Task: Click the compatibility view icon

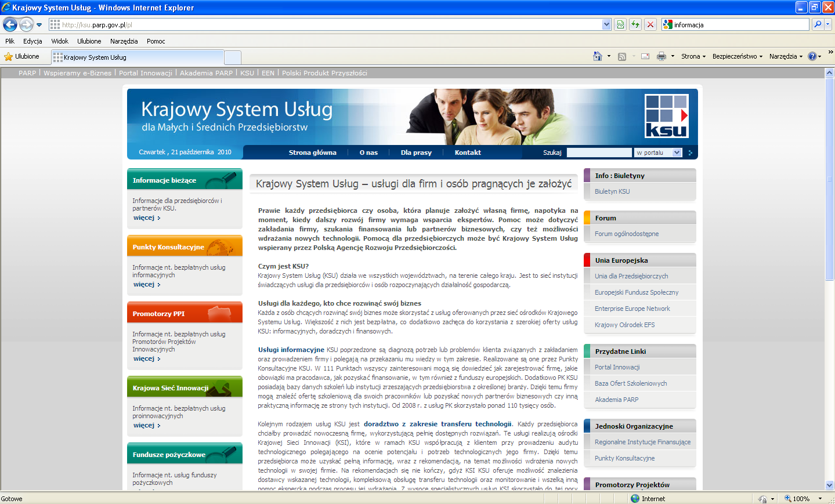Action: [620, 24]
